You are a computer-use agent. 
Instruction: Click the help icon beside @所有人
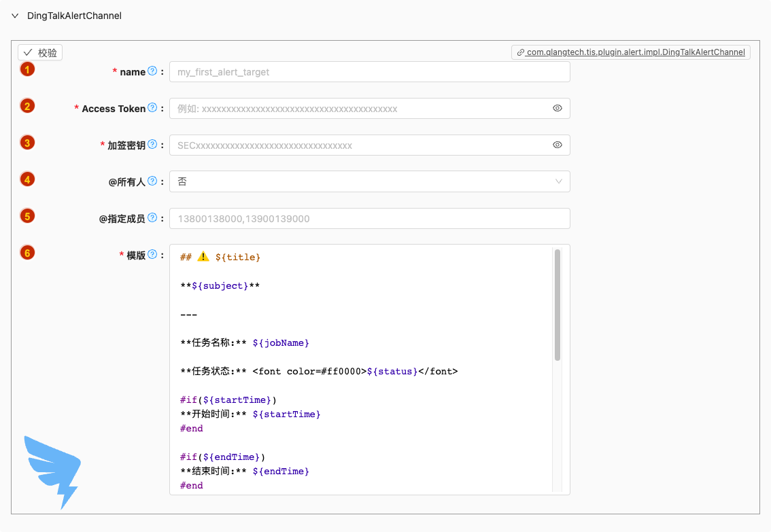click(152, 181)
